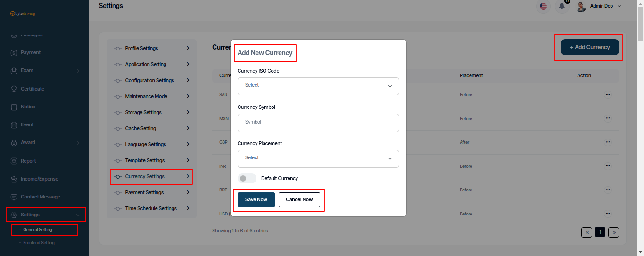
Task: Toggle the Default Currency switch
Action: [247, 179]
